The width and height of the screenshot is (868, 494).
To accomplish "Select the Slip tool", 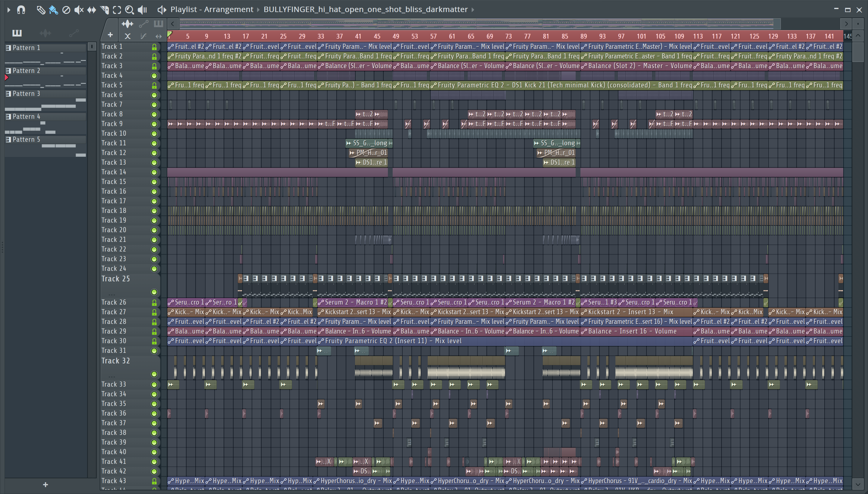I will (x=92, y=10).
